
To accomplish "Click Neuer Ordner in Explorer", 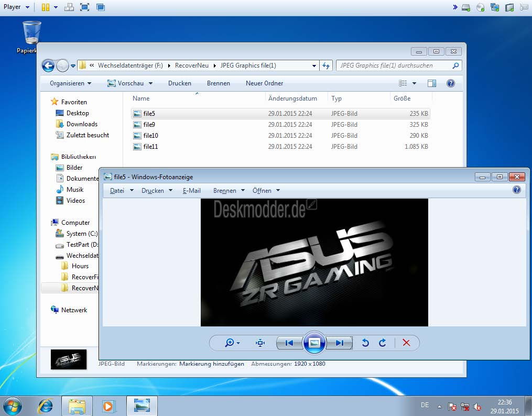I will (264, 83).
